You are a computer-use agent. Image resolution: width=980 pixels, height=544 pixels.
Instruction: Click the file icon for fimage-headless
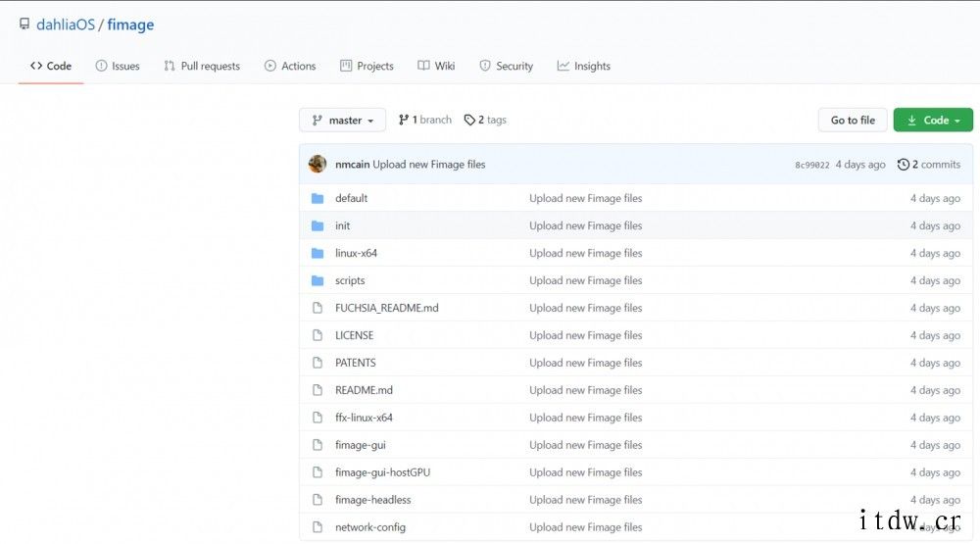318,500
